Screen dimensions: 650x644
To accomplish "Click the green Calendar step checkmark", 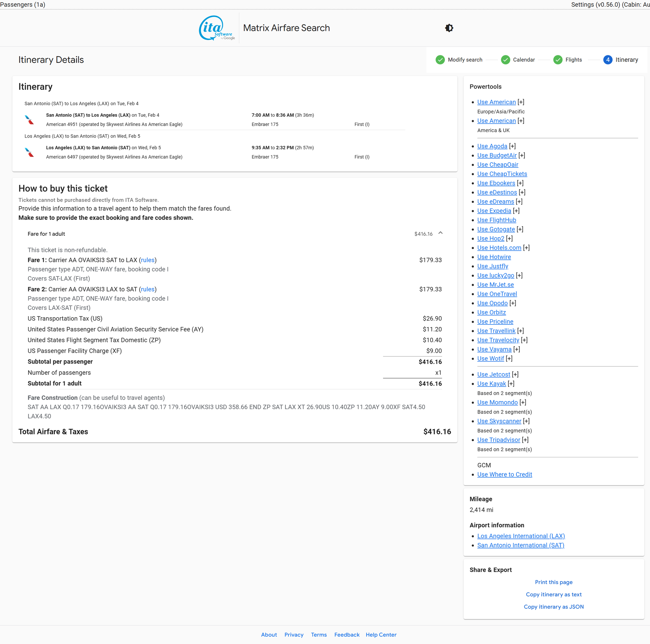I will pyautogui.click(x=505, y=59).
